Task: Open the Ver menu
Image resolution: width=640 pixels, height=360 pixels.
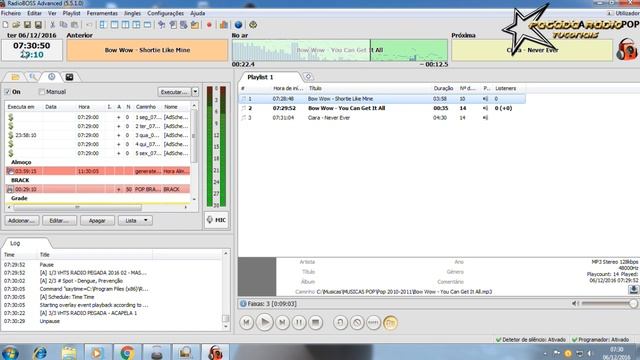Action: [52, 13]
